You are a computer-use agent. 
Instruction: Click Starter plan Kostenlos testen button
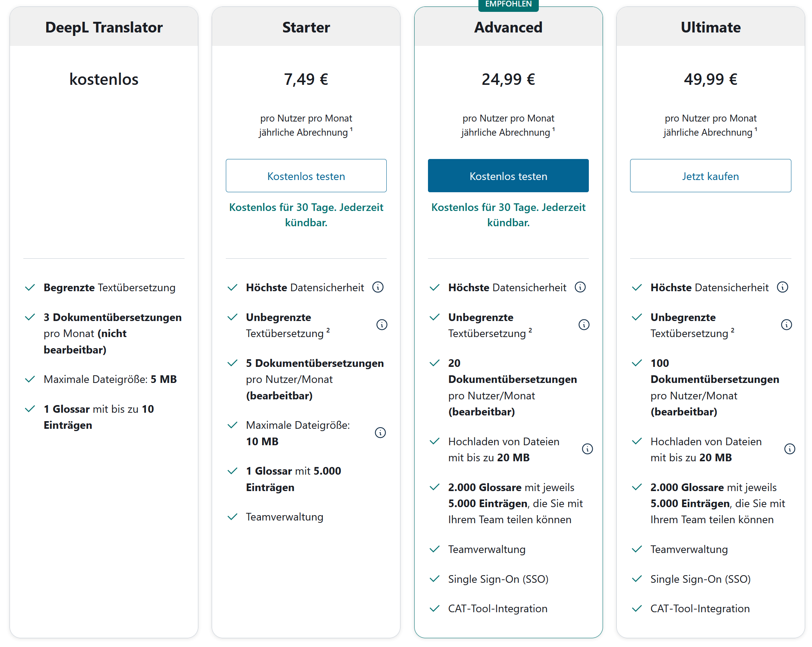pyautogui.click(x=306, y=176)
